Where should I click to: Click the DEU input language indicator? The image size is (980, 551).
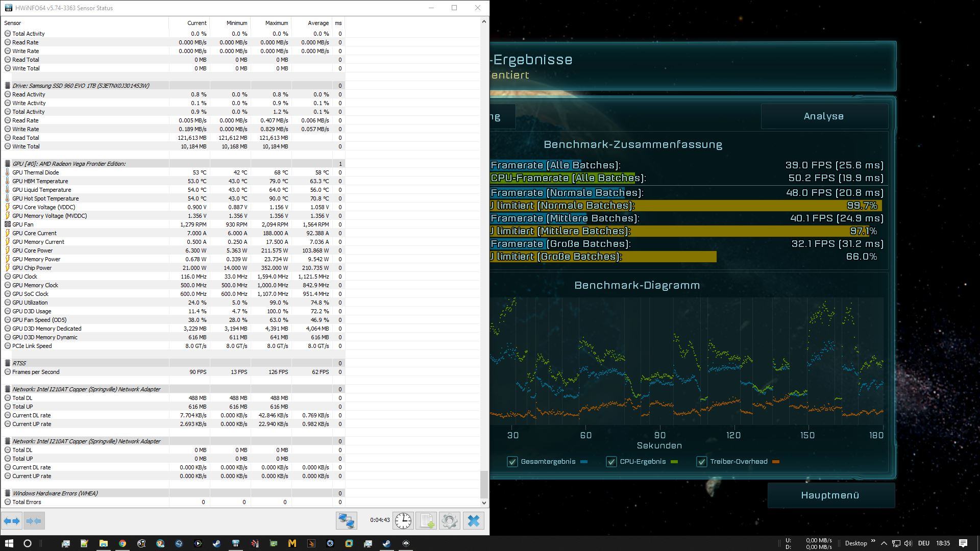[924, 543]
